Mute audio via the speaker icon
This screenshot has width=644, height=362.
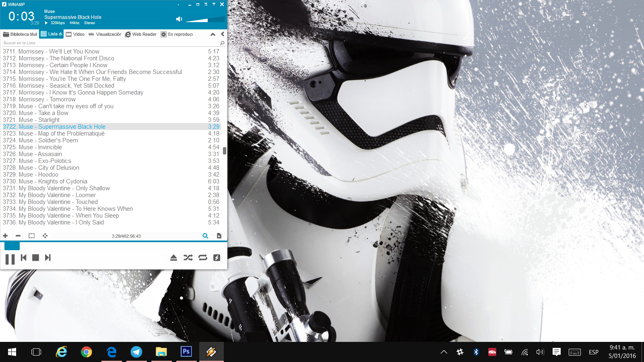pos(179,19)
